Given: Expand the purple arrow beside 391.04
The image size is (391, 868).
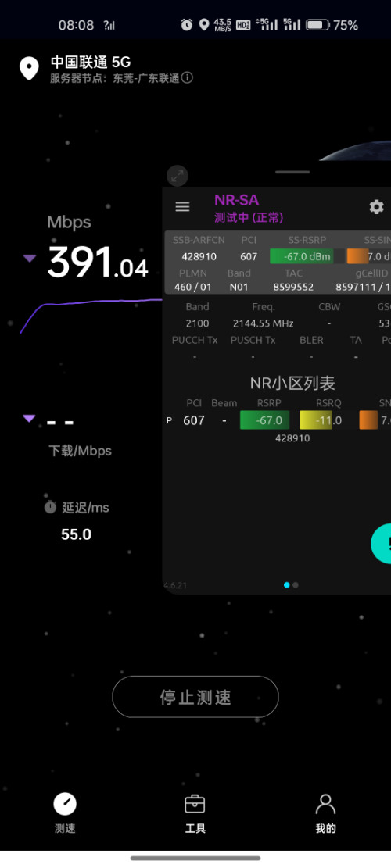Looking at the screenshot, I should [30, 259].
